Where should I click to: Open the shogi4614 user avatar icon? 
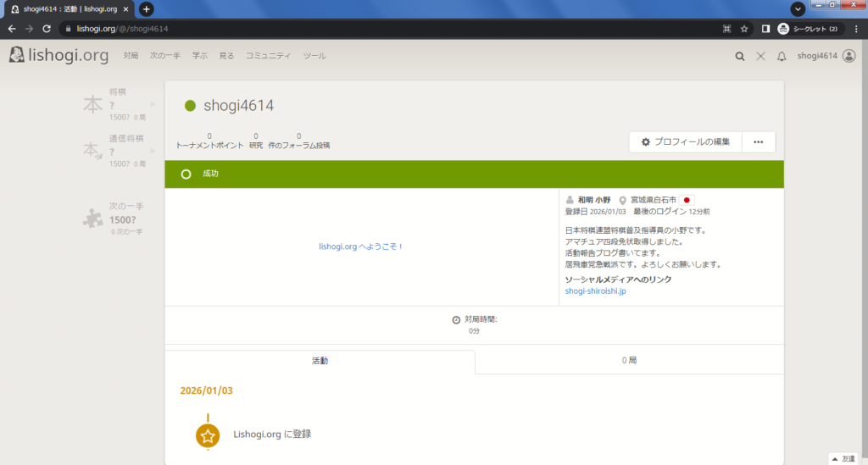(849, 56)
